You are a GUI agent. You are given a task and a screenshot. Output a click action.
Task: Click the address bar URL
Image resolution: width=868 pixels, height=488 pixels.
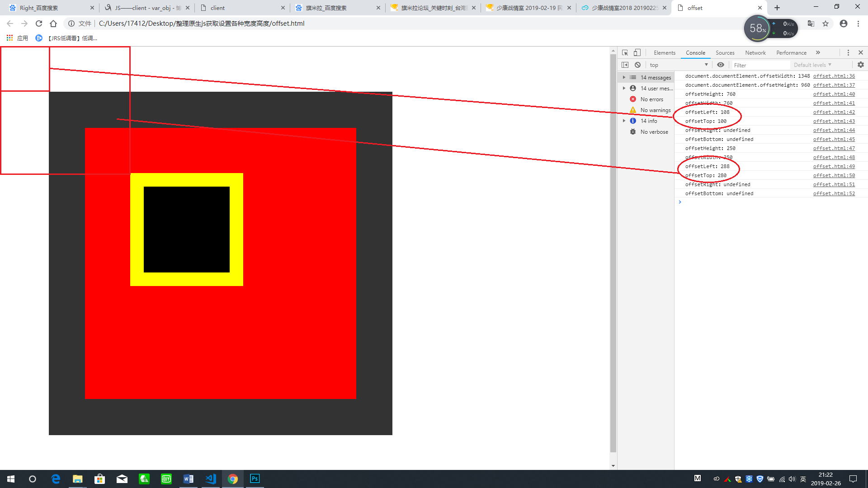202,23
